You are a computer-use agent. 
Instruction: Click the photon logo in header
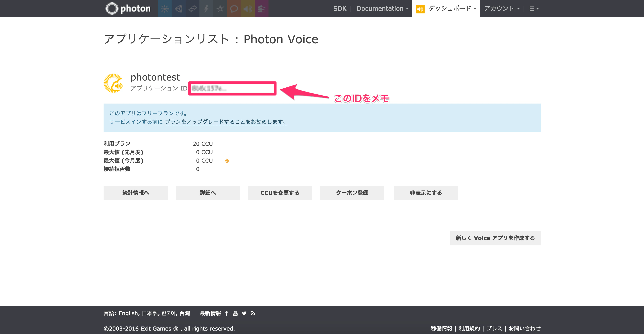click(x=128, y=8)
